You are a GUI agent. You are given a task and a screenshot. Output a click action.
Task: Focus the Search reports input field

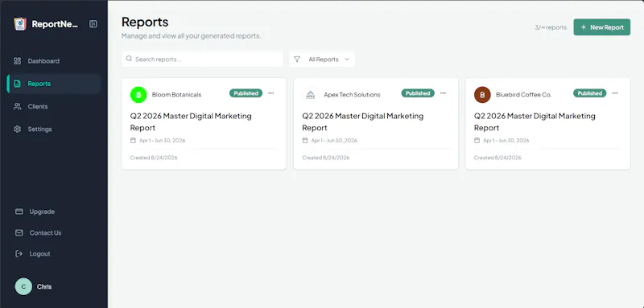[x=202, y=59]
